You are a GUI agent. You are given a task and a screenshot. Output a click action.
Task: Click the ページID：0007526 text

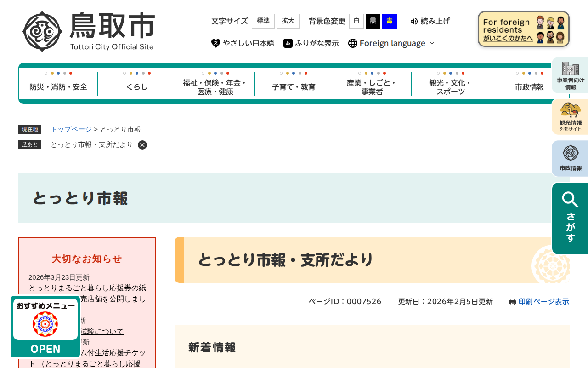click(345, 302)
